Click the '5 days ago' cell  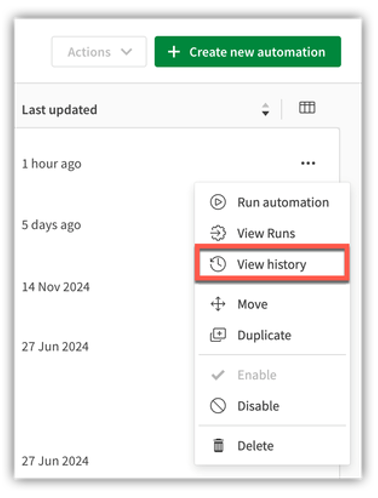pos(51,225)
